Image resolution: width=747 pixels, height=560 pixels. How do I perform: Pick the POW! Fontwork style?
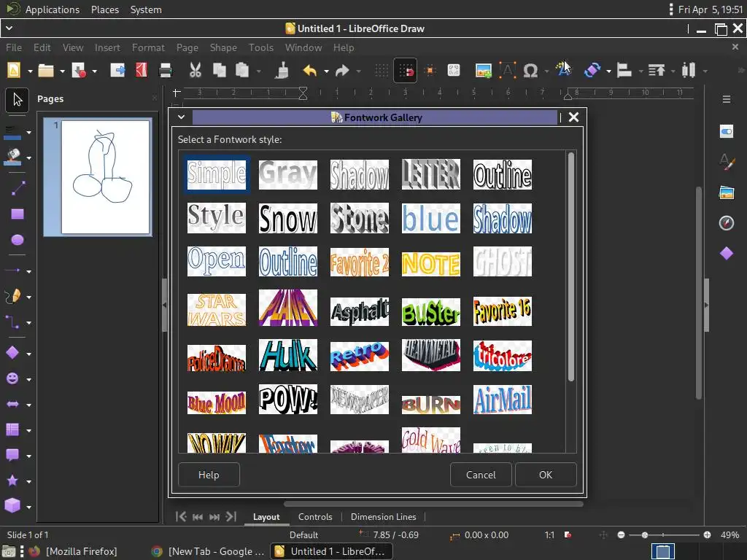click(x=287, y=399)
